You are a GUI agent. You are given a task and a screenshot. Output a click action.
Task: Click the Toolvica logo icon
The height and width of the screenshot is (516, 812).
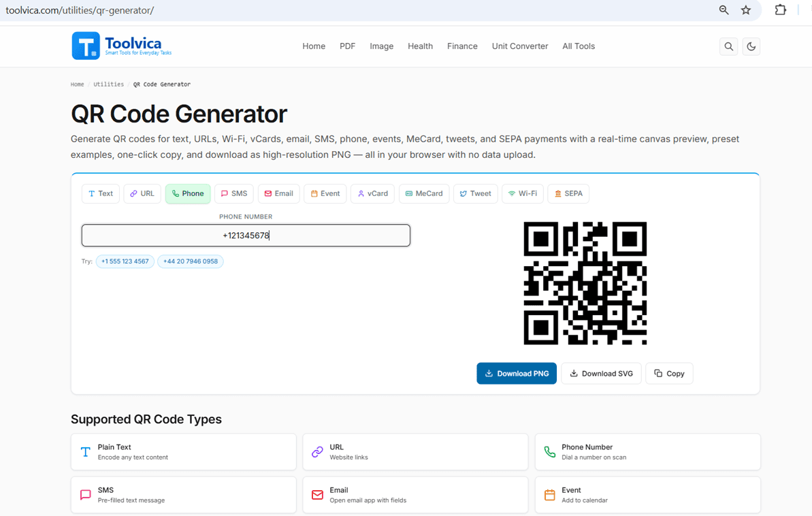coord(86,46)
